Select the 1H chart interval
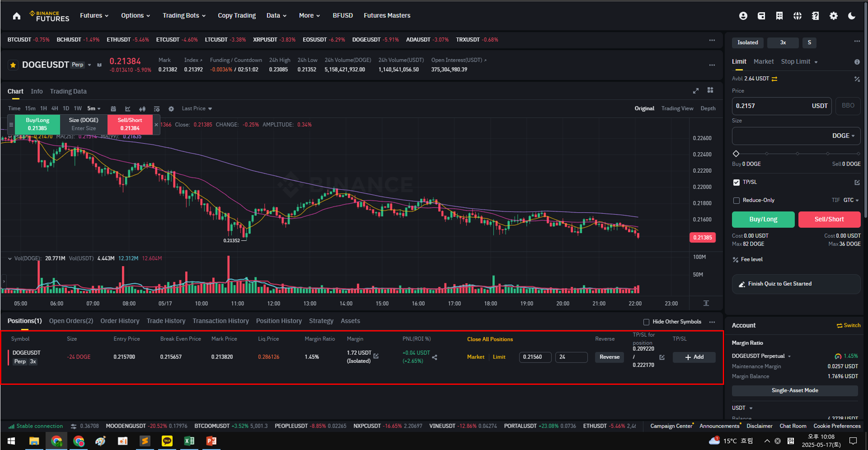 click(43, 108)
